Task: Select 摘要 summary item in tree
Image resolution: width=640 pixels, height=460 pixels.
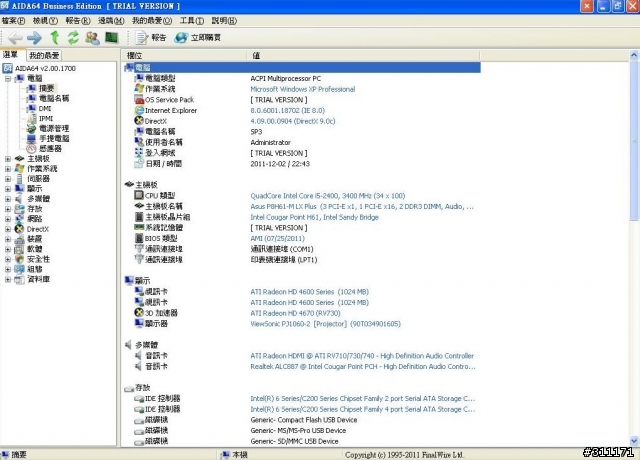Action: pyautogui.click(x=46, y=88)
